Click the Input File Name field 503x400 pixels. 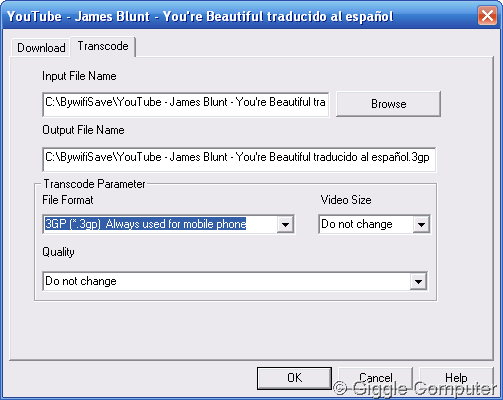(186, 104)
